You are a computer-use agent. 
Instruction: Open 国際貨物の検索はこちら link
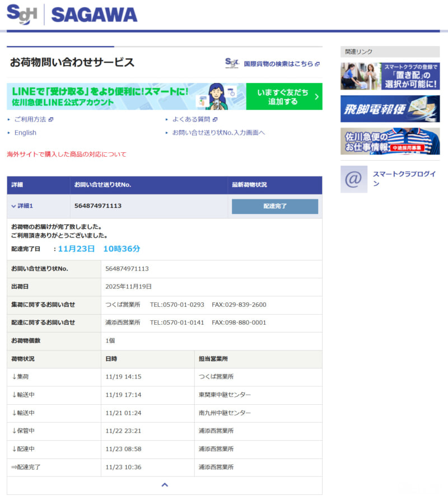282,64
